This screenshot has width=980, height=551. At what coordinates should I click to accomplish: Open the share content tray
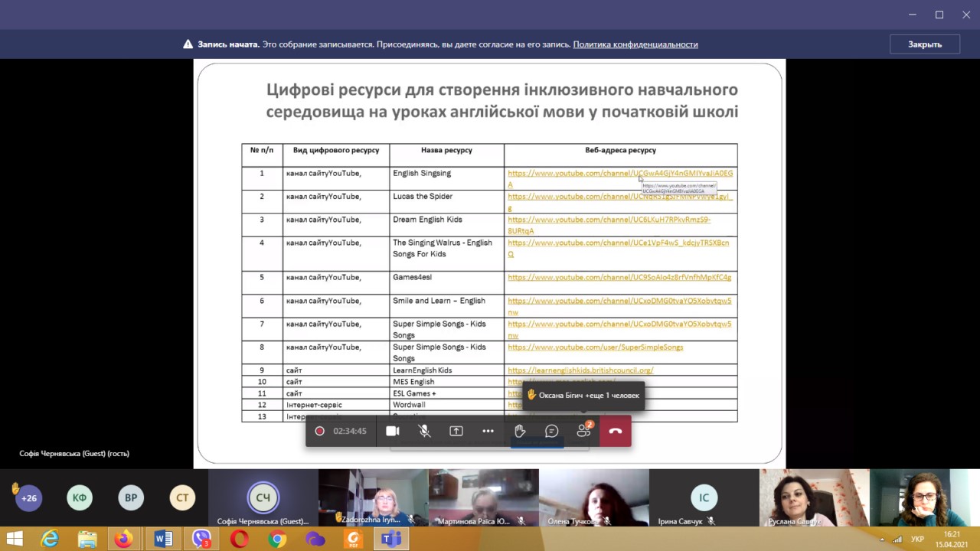[456, 431]
